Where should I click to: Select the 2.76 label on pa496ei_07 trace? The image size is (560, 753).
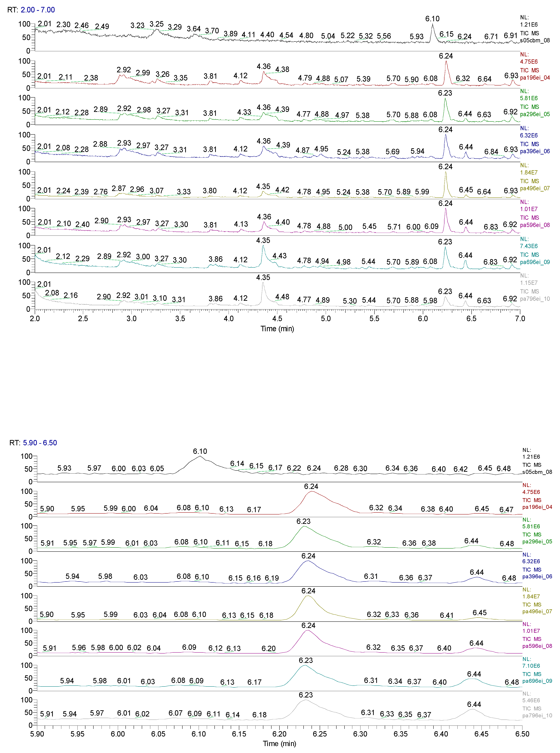pyautogui.click(x=101, y=192)
